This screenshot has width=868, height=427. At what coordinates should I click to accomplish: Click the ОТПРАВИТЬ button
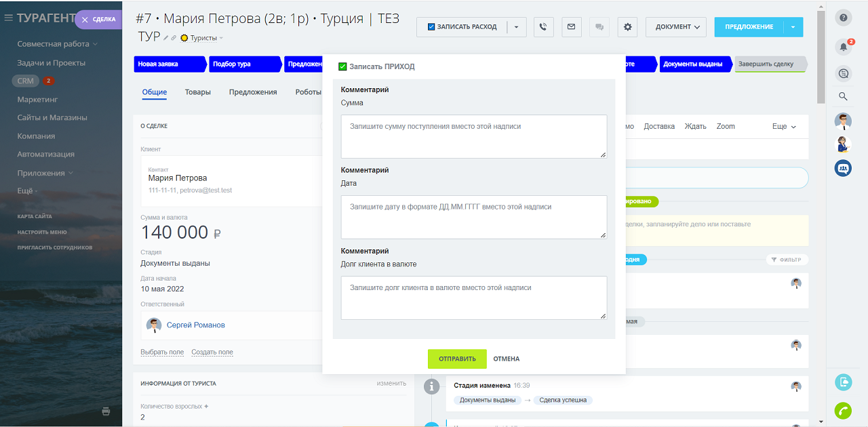(457, 359)
